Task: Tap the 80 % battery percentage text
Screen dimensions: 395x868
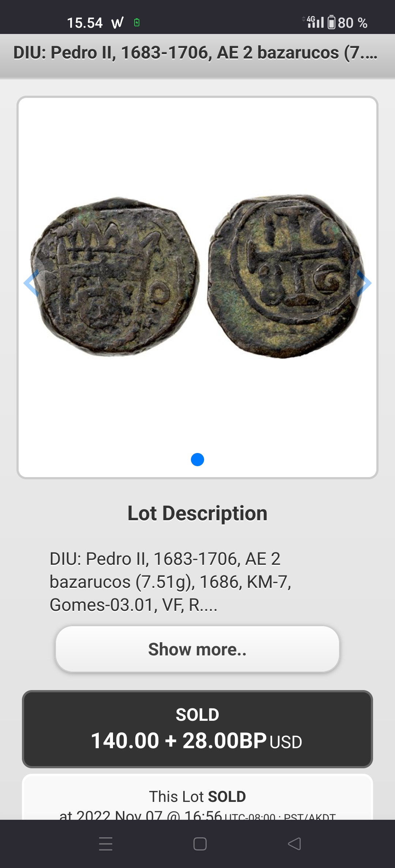Action: pos(353,23)
